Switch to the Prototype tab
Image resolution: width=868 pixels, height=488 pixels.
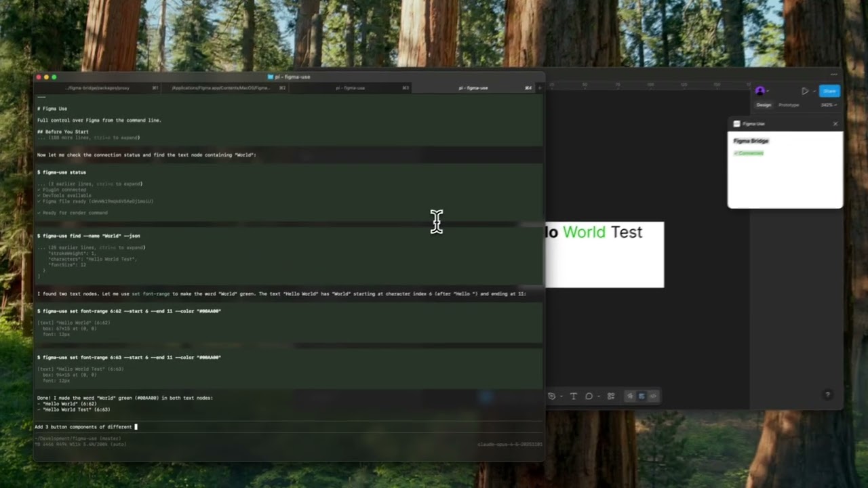[789, 105]
